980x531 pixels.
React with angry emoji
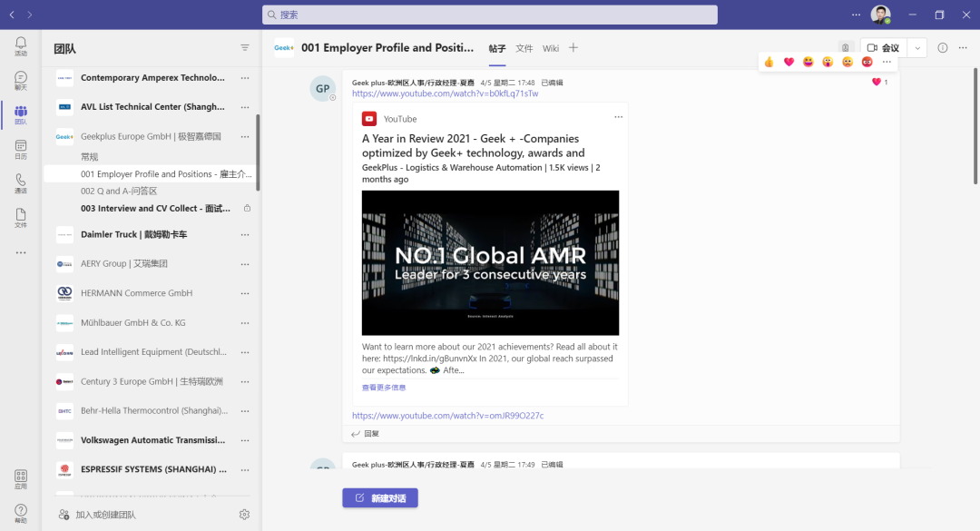click(867, 62)
